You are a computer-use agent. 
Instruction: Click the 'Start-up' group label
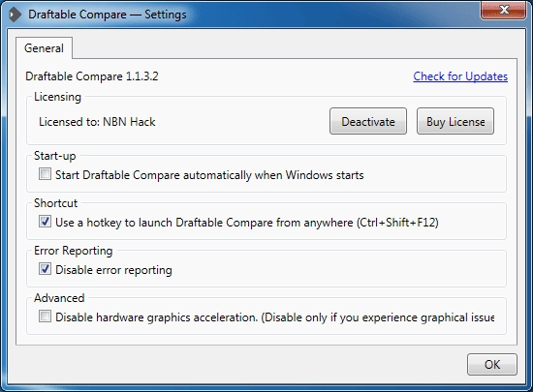coord(54,156)
